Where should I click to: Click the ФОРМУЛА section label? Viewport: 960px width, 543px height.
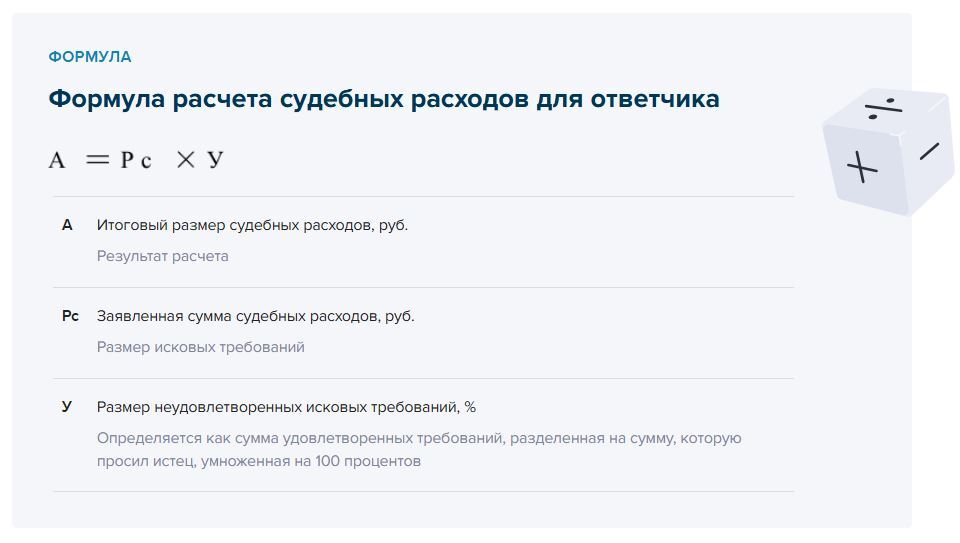[90, 57]
